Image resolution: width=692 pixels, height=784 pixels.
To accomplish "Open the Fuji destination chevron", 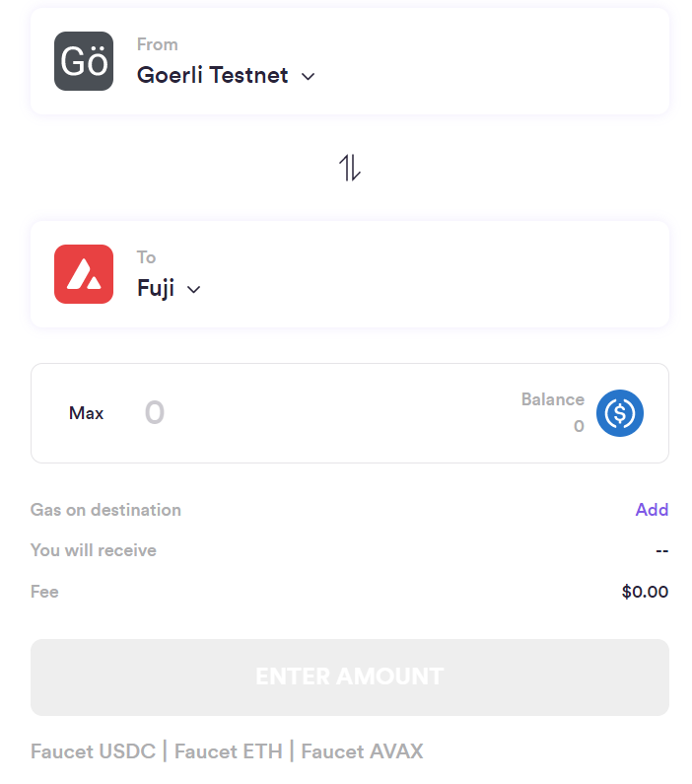I will point(194,289).
